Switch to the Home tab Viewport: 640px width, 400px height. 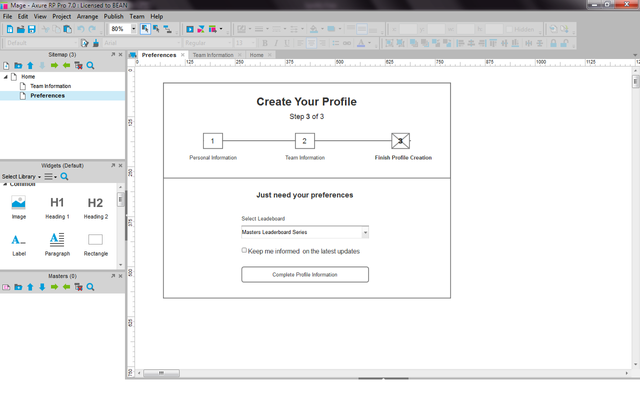pyautogui.click(x=256, y=55)
